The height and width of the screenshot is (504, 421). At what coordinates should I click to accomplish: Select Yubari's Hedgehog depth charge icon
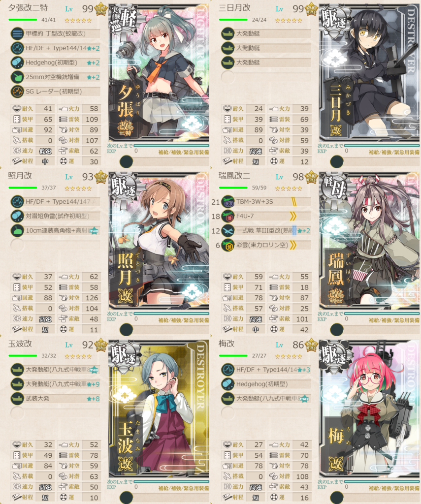(x=17, y=63)
